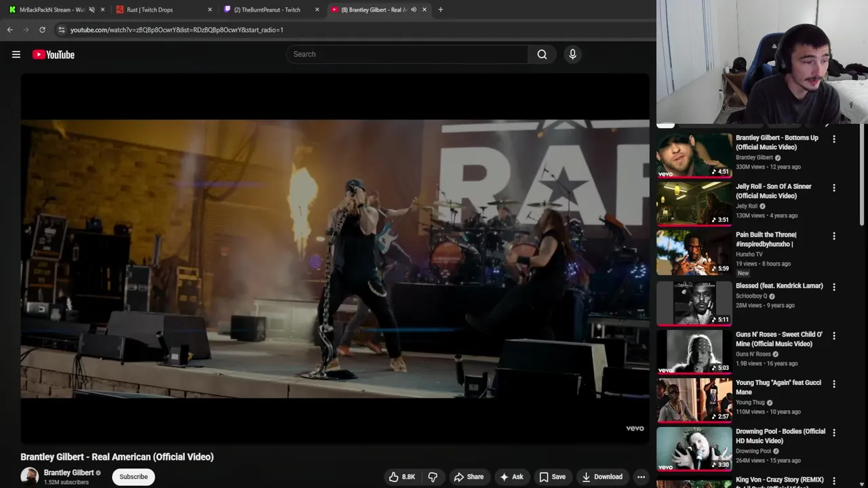Screen dimensions: 868x488
Task: Go forward with the browser forward arrow
Action: (26, 30)
